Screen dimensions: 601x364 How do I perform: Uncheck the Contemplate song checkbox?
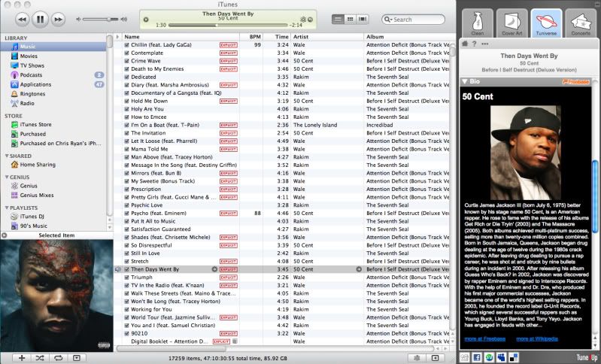pos(126,53)
